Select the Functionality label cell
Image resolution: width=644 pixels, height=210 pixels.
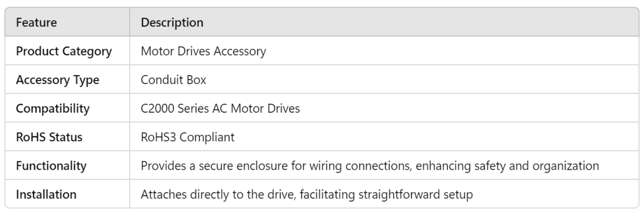pos(51,166)
